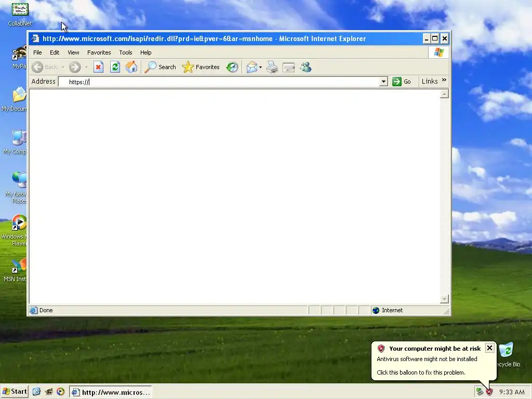
Task: Go back with the Back arrow button
Action: click(x=45, y=67)
